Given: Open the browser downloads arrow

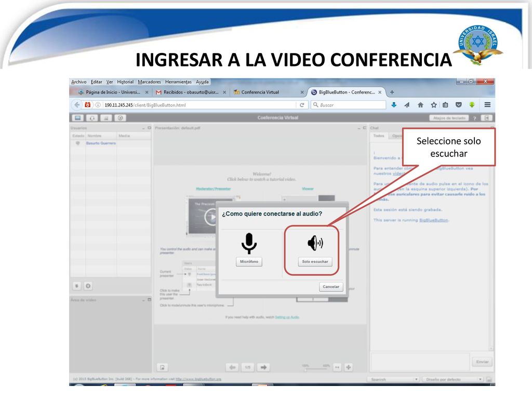Looking at the screenshot, I should pyautogui.click(x=394, y=105).
